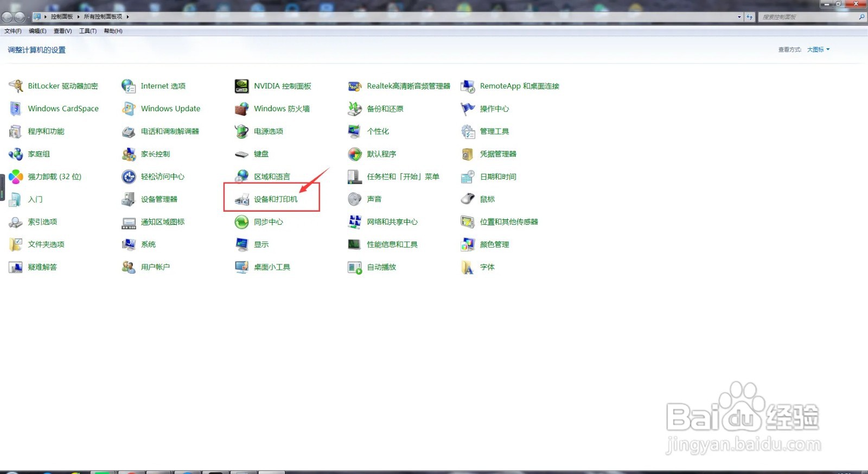This screenshot has width=868, height=474.
Task: Open the 工具(T) menu
Action: click(x=88, y=31)
